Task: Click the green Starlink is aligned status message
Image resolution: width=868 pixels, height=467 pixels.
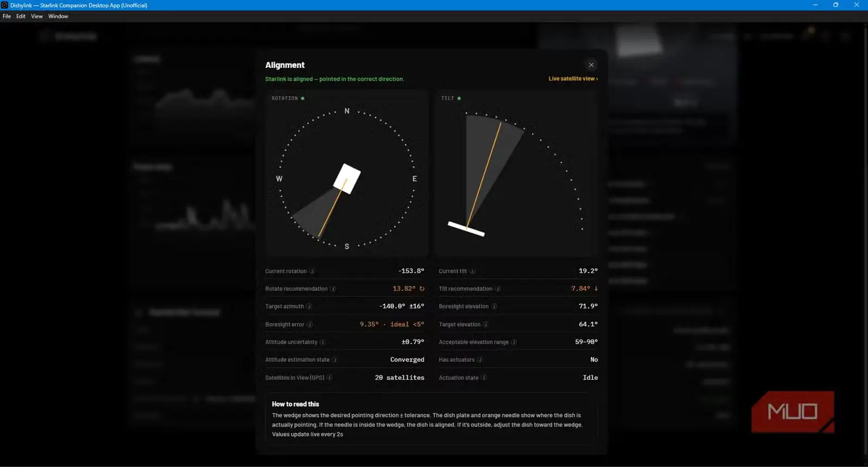Action: click(334, 79)
